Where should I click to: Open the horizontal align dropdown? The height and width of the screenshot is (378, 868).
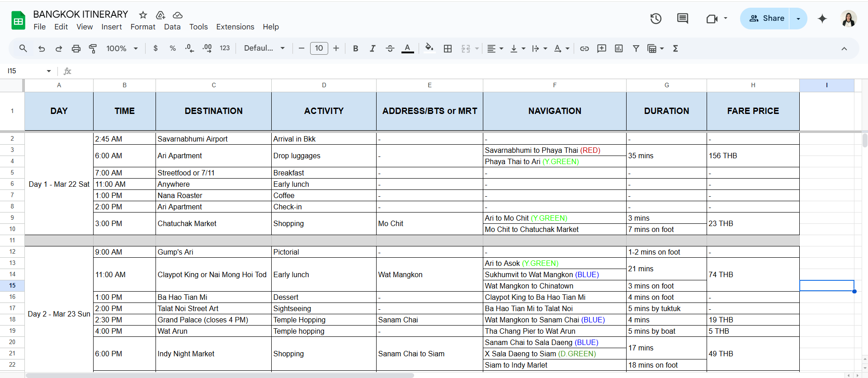[495, 48]
